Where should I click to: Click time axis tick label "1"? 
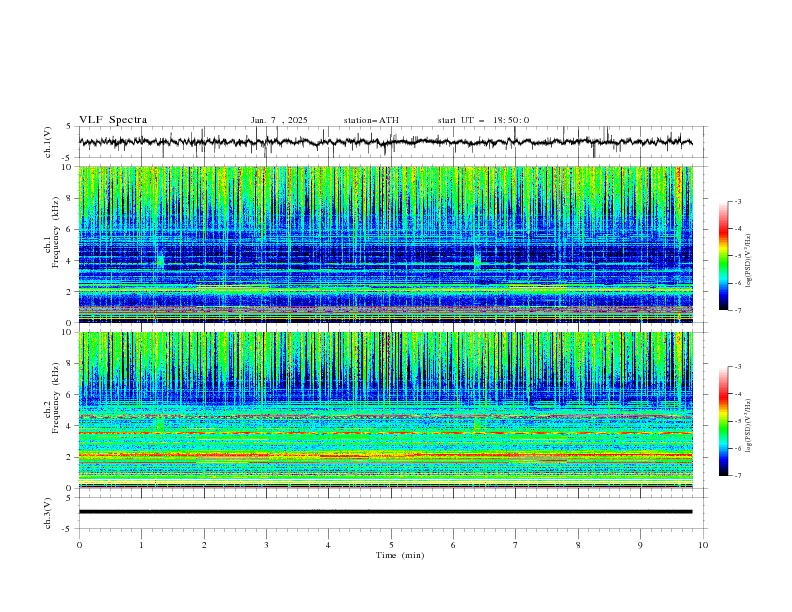click(141, 545)
